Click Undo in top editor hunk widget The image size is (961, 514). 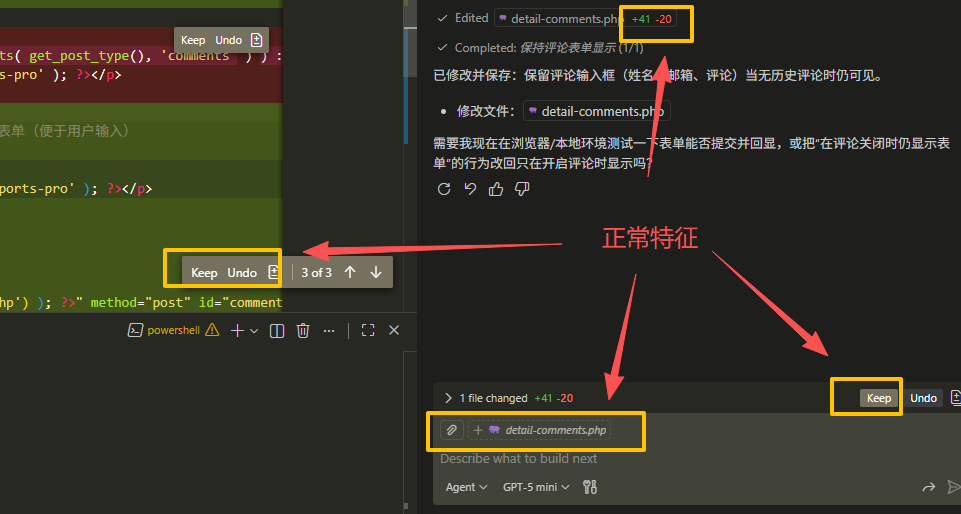tap(229, 40)
